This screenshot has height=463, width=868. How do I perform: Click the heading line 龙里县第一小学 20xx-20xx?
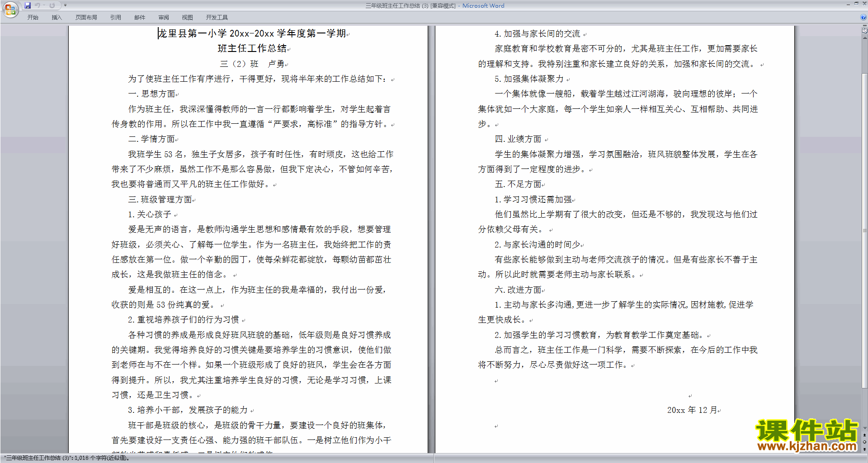click(252, 33)
